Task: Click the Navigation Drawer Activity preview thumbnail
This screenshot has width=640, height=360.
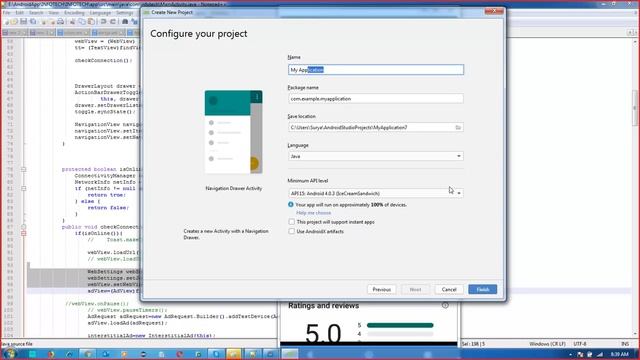Action: click(x=233, y=132)
